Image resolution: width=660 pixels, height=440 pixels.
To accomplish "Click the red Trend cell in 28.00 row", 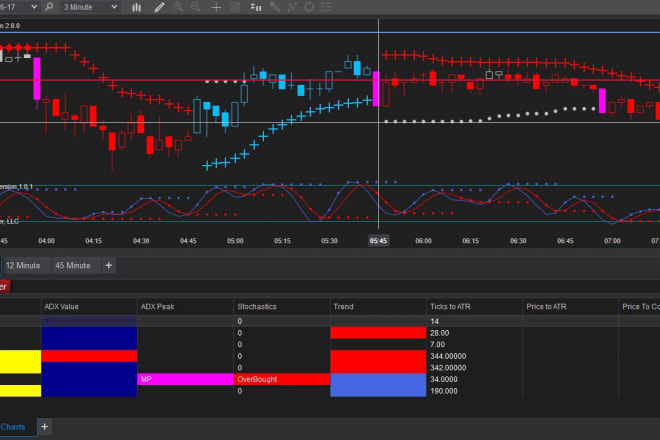I will (x=378, y=333).
